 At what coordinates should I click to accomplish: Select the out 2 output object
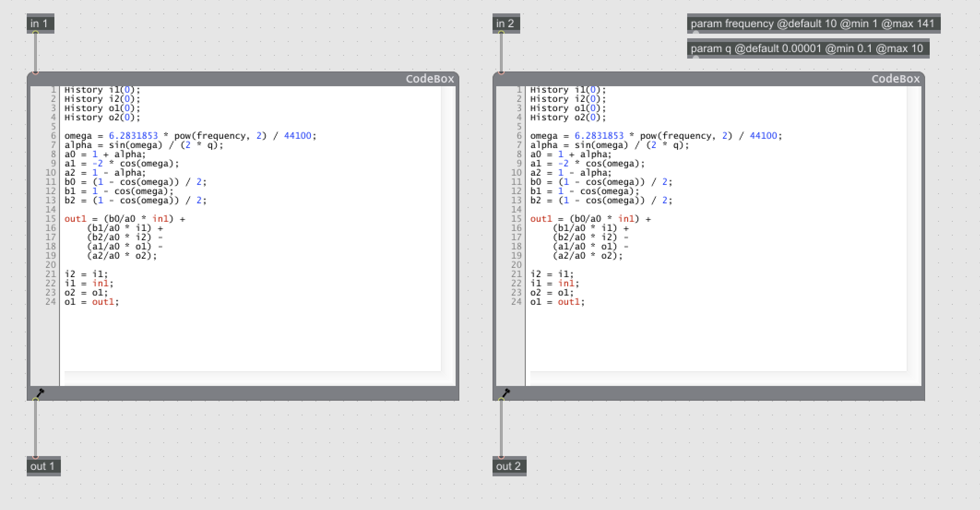pyautogui.click(x=509, y=466)
